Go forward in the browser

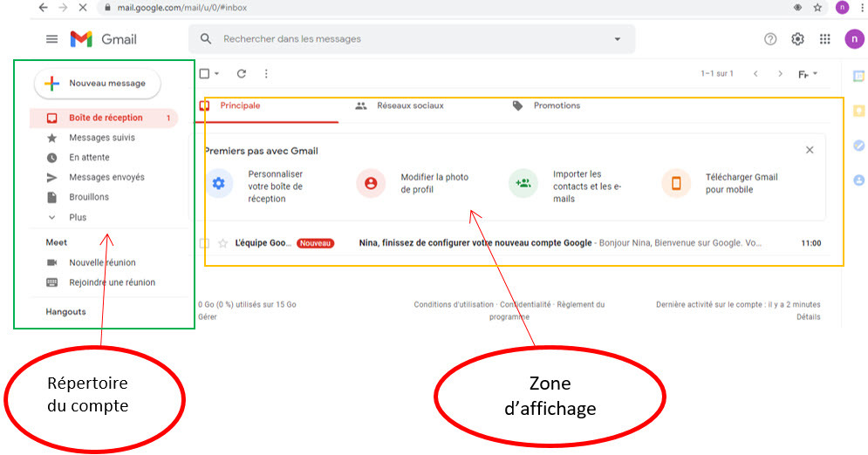63,8
